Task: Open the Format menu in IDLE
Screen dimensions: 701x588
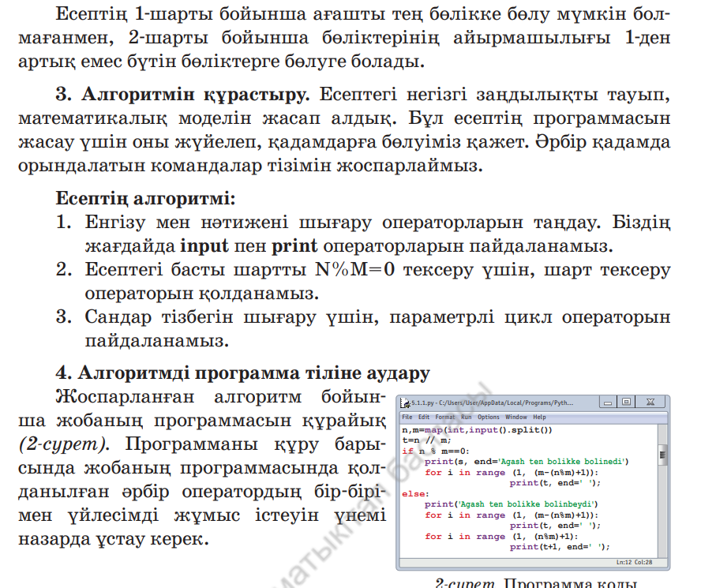Action: point(444,418)
